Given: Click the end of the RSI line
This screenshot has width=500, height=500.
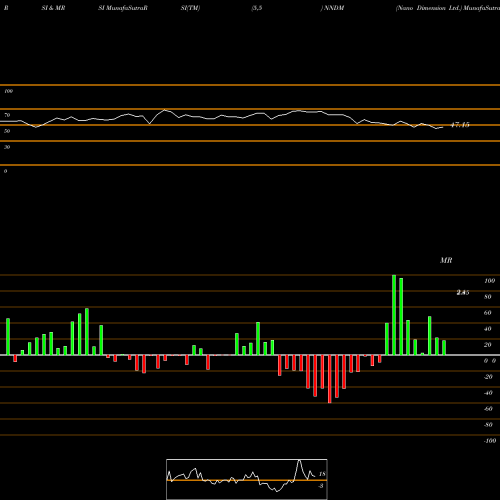Looking at the screenshot, I should coord(443,127).
